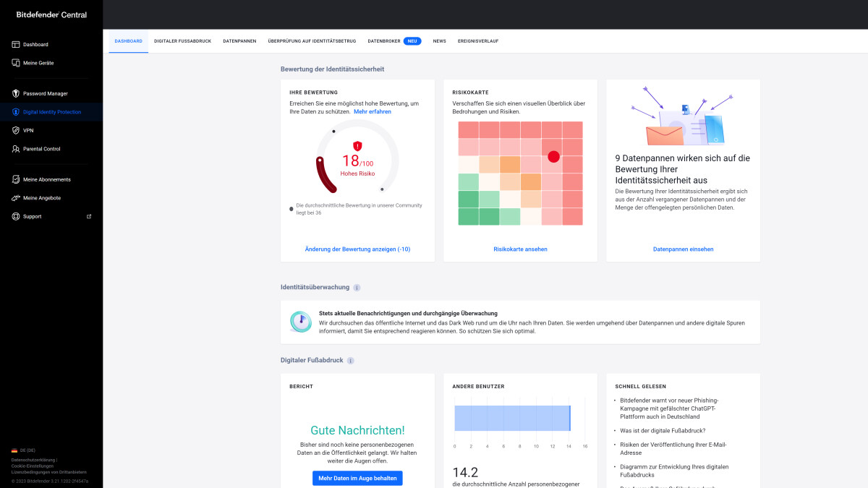Open Meine Abonnements subscriptions icon
This screenshot has height=488, width=868.
pyautogui.click(x=15, y=179)
